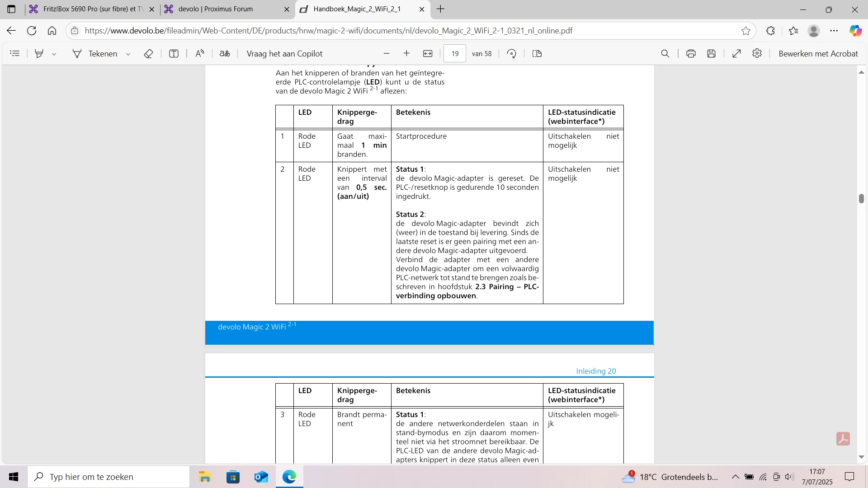Close the Fritz!Box 5690 Pro tab
Screen dimensions: 868x488
pos(151,9)
